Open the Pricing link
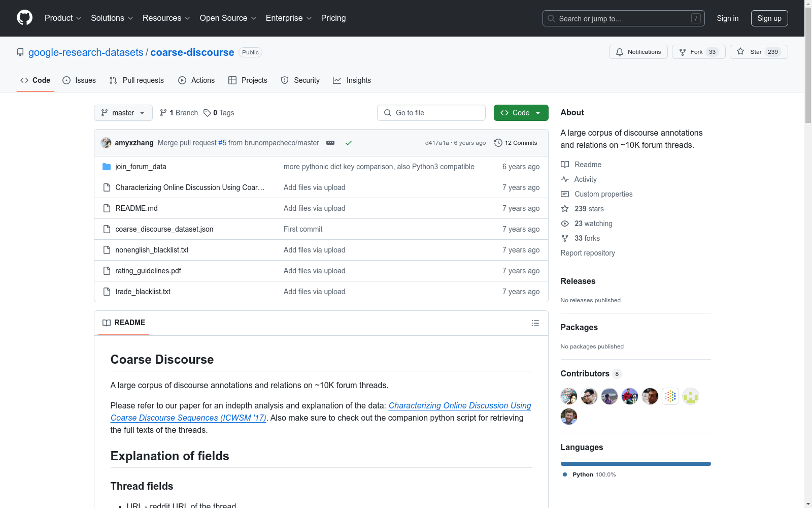The height and width of the screenshot is (508, 812). [x=333, y=18]
